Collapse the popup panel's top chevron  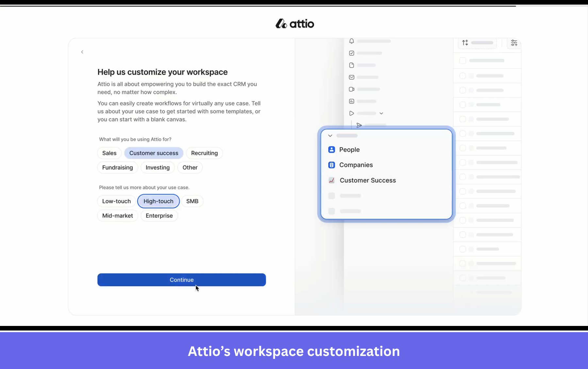[x=330, y=136]
